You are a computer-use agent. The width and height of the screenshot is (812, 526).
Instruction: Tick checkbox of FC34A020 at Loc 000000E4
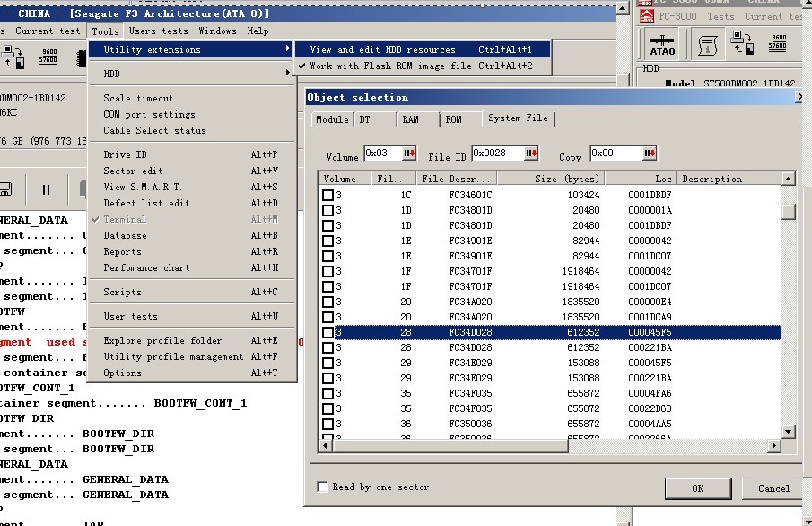click(327, 302)
